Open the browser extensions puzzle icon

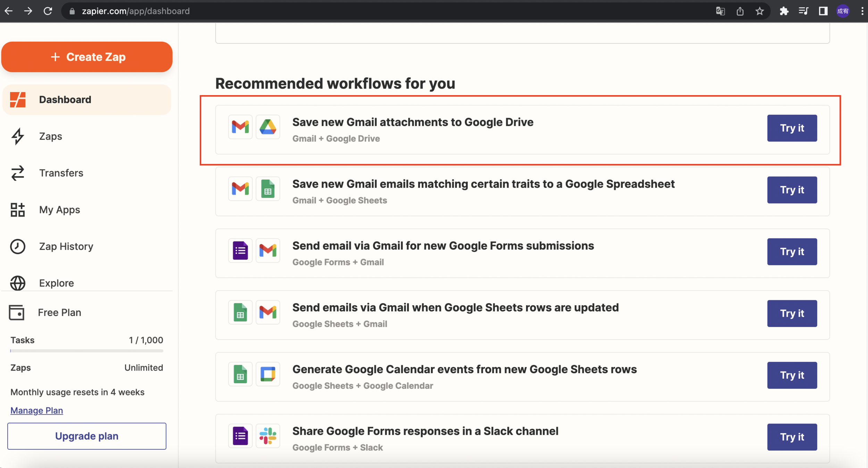click(784, 11)
